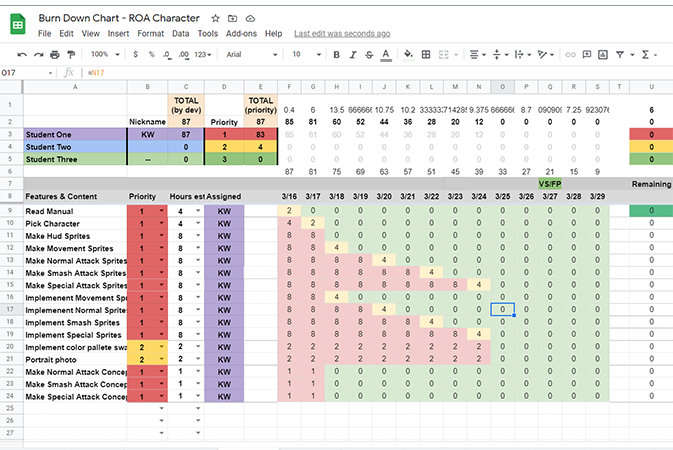Open the Add-ons menu
Viewport: 673px width, 450px height.
point(241,33)
